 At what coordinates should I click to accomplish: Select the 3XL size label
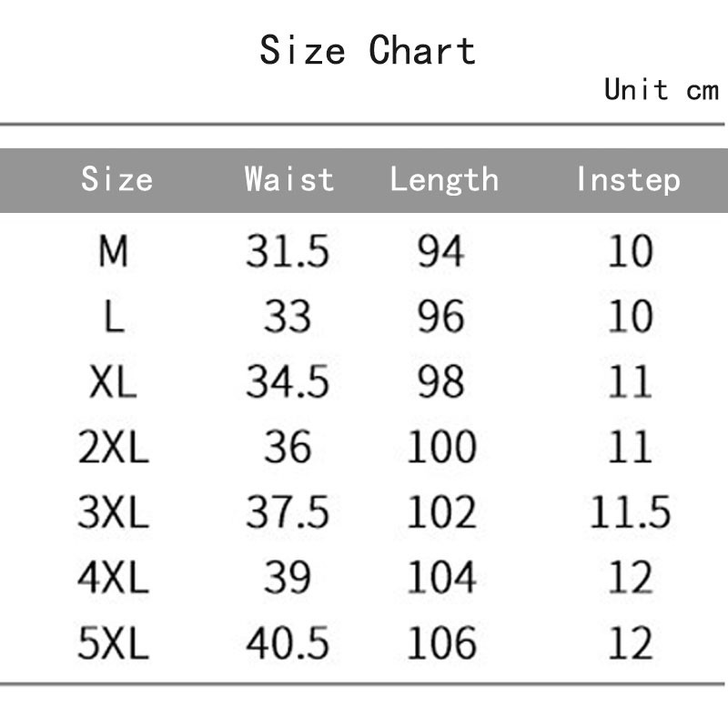pyautogui.click(x=113, y=513)
